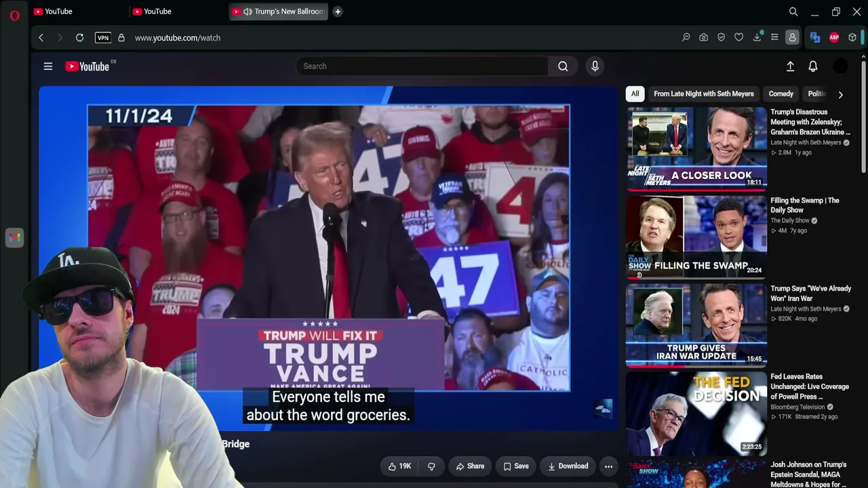This screenshot has width=868, height=488.
Task: Mute the tab's speaker icon
Action: pyautogui.click(x=248, y=12)
